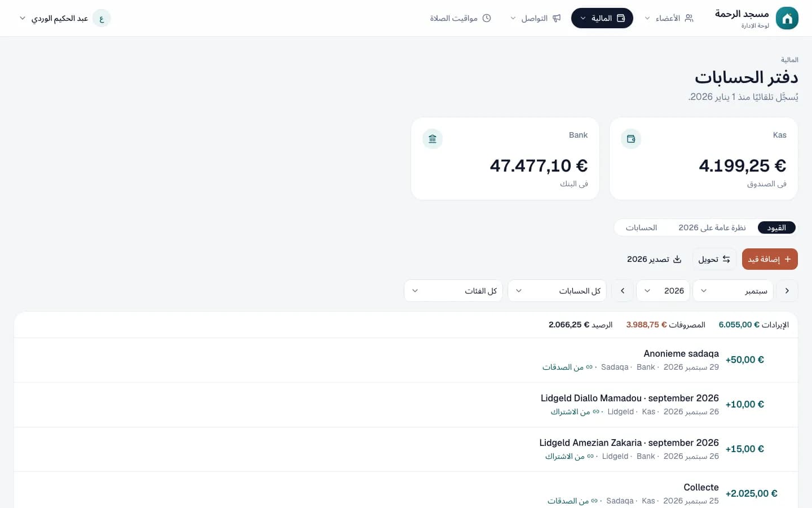This screenshot has height=508, width=812.
Task: Open the المالية finance menu
Action: point(602,18)
